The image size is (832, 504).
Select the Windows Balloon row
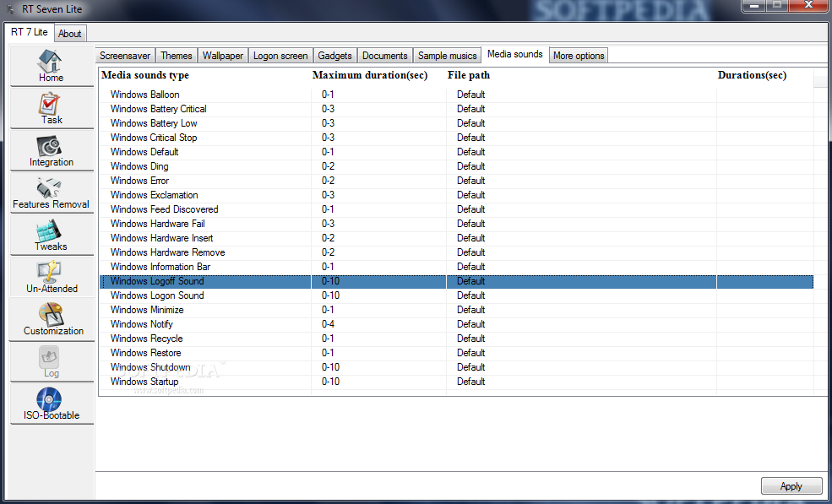456,95
